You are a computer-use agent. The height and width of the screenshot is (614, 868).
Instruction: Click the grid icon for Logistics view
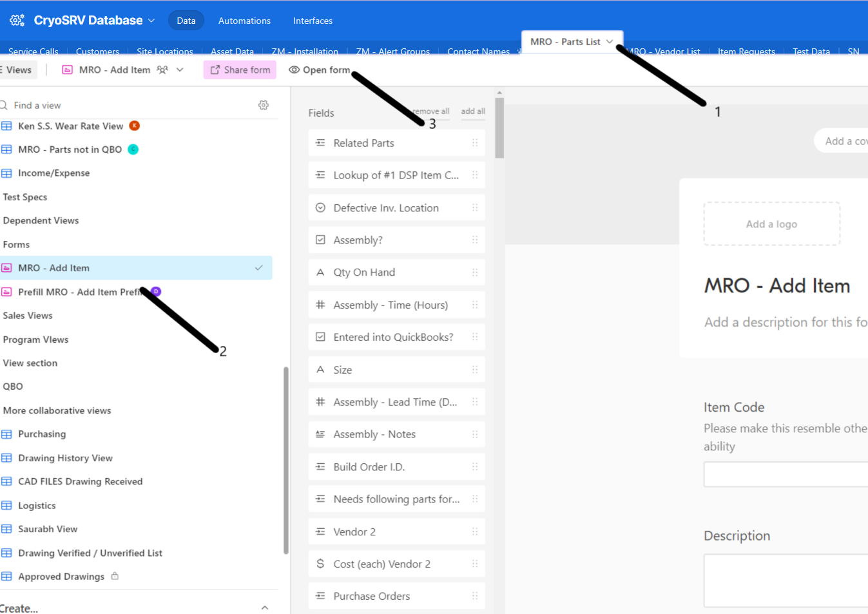[x=7, y=506]
